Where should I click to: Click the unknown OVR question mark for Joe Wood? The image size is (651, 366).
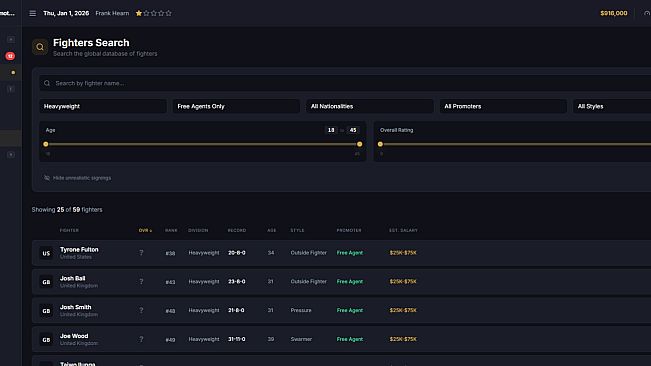(x=141, y=339)
